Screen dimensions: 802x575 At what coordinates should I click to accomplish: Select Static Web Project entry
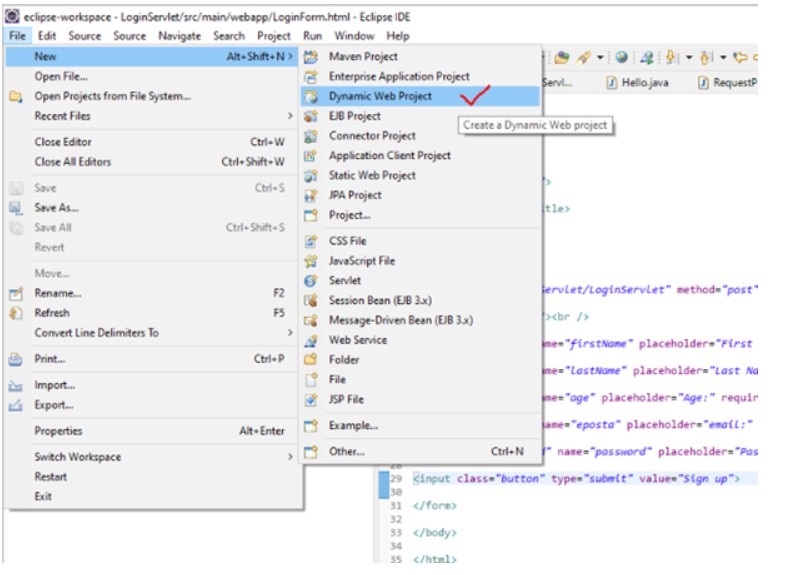372,176
